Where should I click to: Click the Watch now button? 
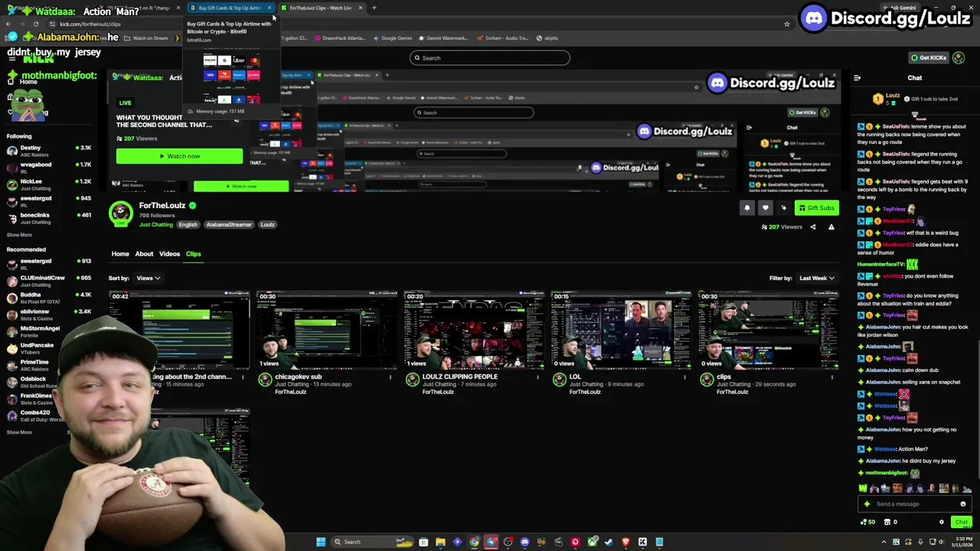tap(179, 156)
